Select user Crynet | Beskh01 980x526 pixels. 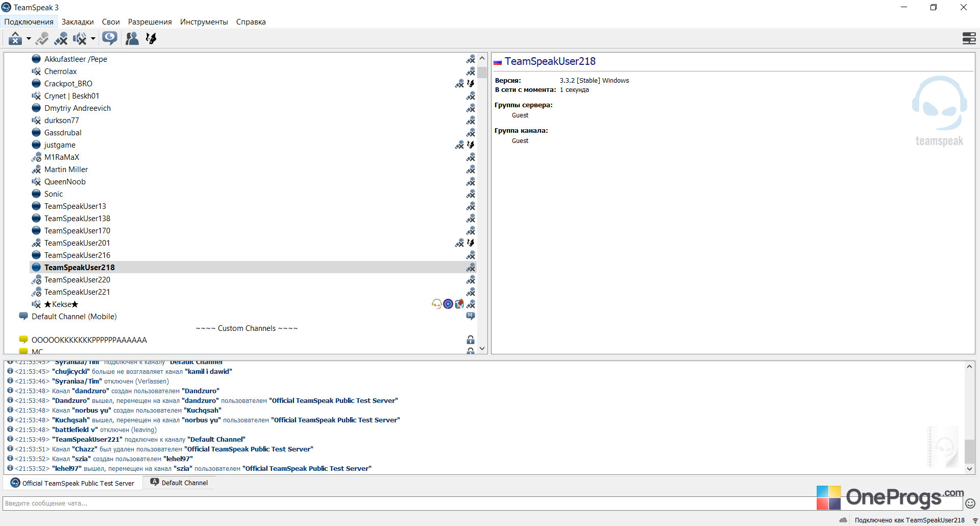(71, 96)
